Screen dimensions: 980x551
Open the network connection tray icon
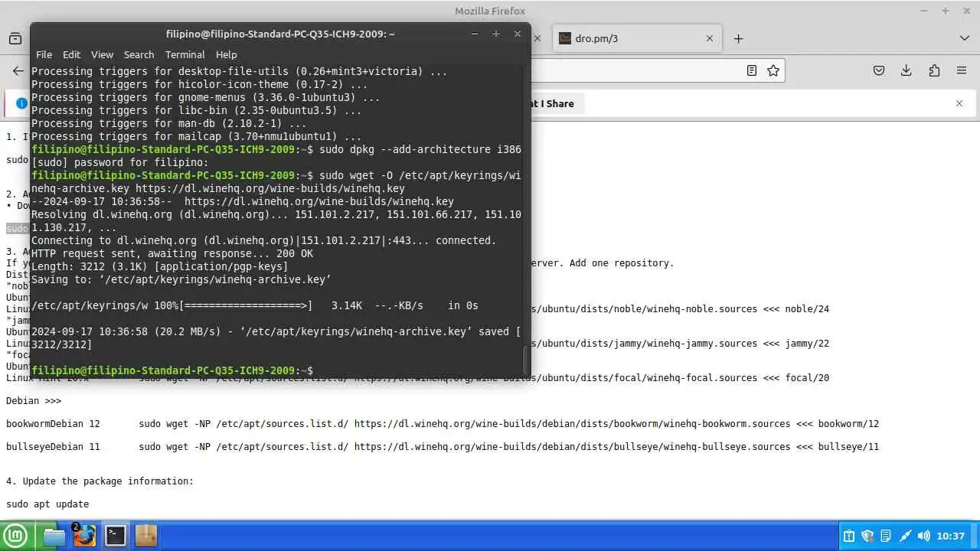pyautogui.click(x=905, y=536)
